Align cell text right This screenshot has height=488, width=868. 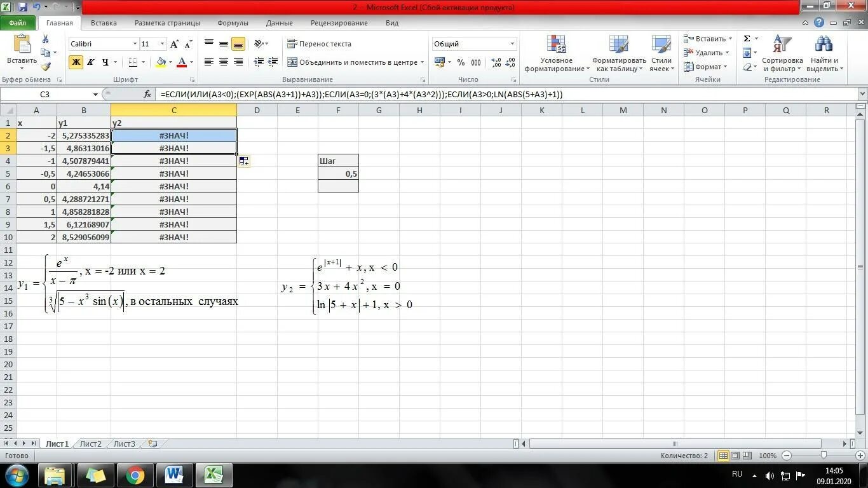point(238,62)
